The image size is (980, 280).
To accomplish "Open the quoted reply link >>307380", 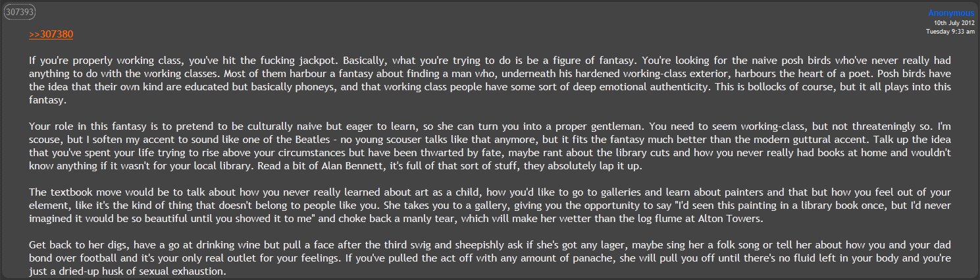I will click(51, 34).
